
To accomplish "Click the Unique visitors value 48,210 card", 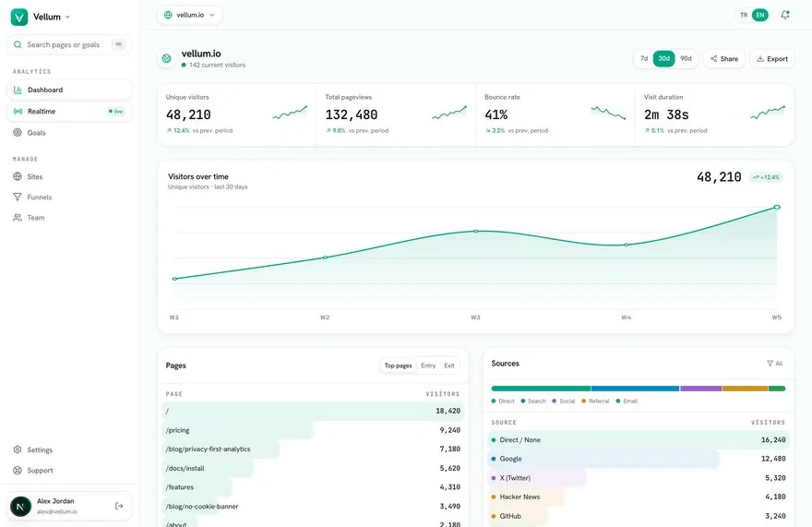I will coord(237,115).
